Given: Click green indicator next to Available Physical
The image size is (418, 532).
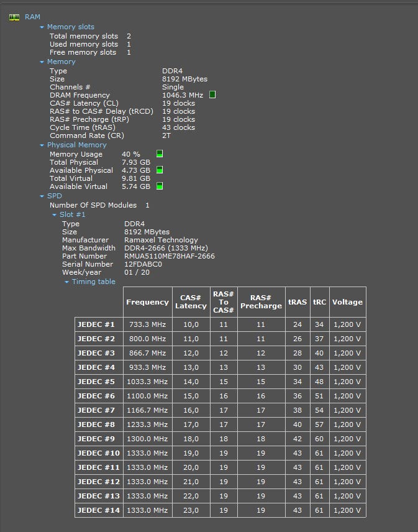Looking at the screenshot, I should coord(160,170).
